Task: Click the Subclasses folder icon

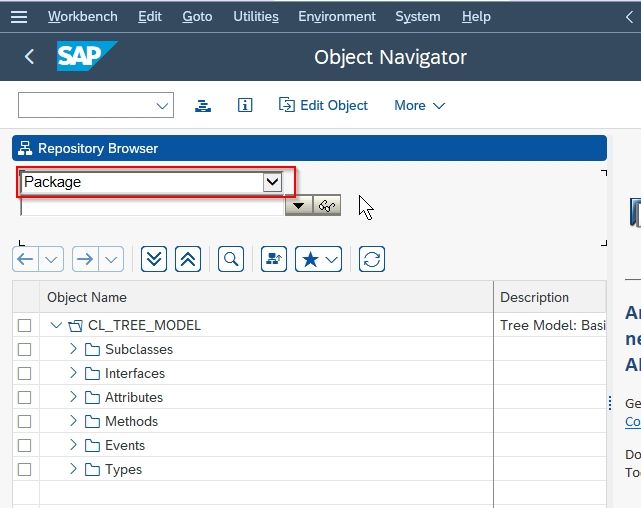Action: (92, 350)
